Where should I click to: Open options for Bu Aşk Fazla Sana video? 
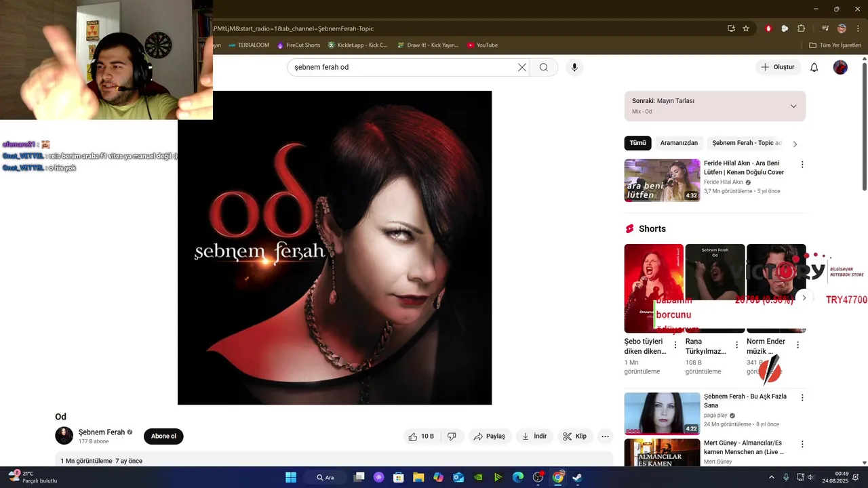802,398
